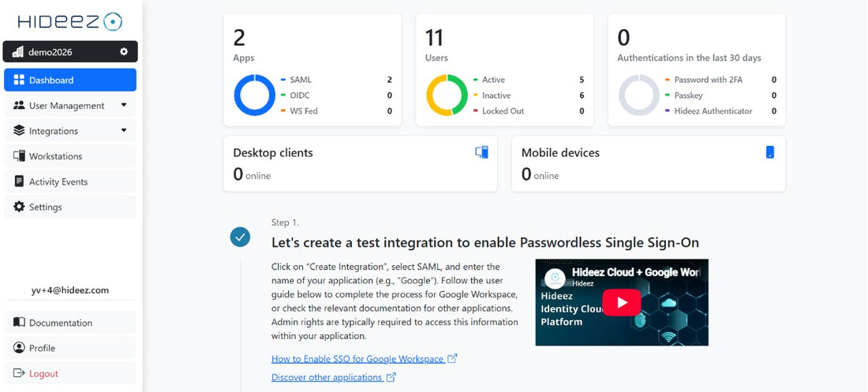Click the Desktop clients computer icon
This screenshot has height=392, width=868.
click(481, 152)
